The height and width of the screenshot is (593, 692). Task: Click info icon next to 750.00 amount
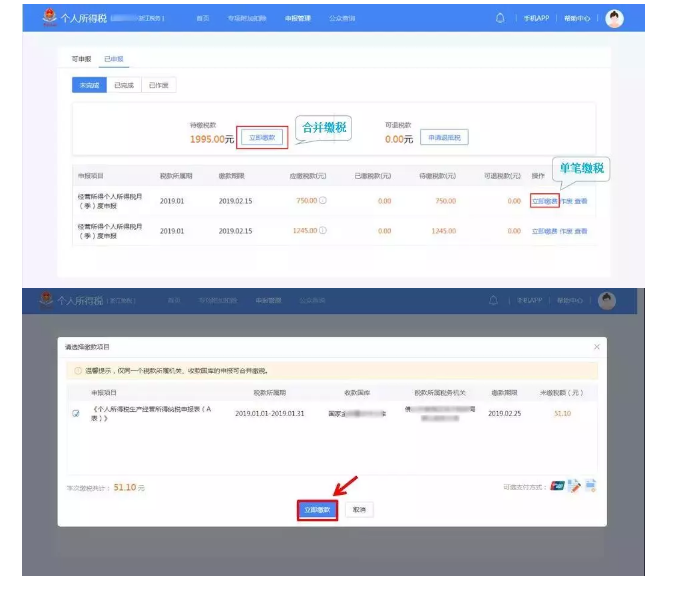[x=323, y=201]
